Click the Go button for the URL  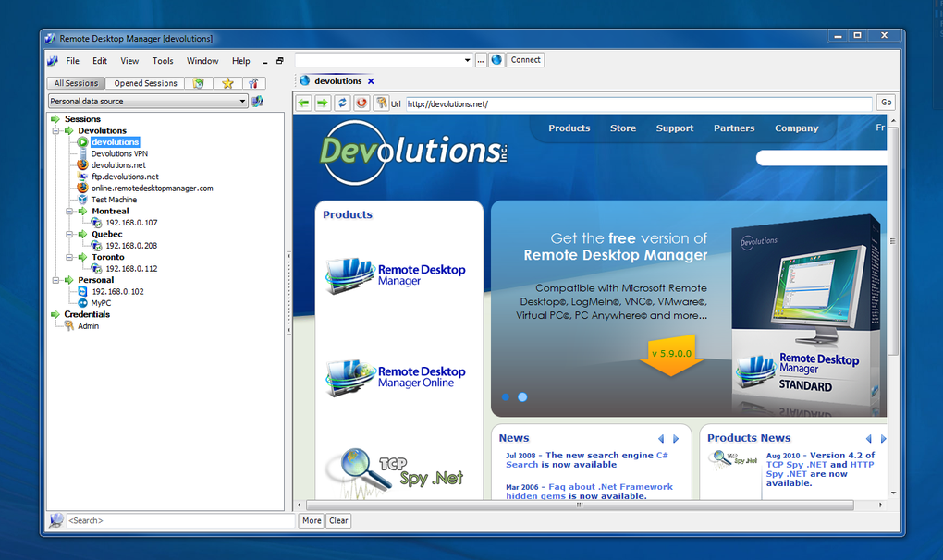(x=885, y=103)
